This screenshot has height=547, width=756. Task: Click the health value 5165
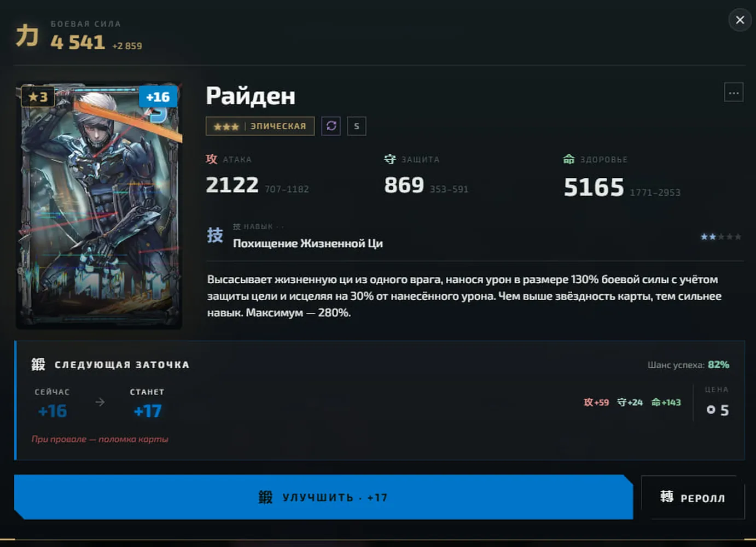click(594, 187)
